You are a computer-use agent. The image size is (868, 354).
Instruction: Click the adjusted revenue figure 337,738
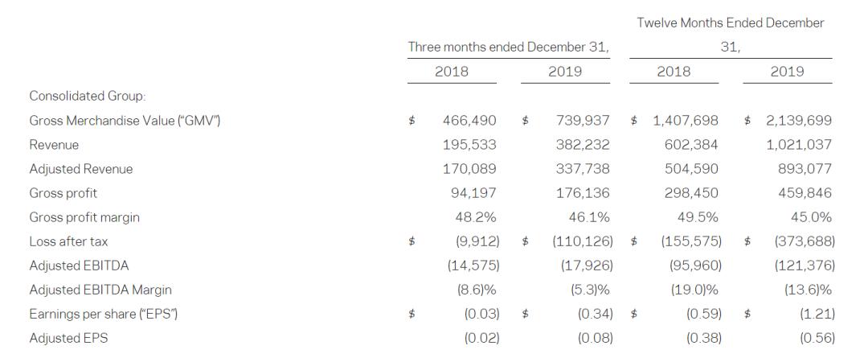click(583, 169)
